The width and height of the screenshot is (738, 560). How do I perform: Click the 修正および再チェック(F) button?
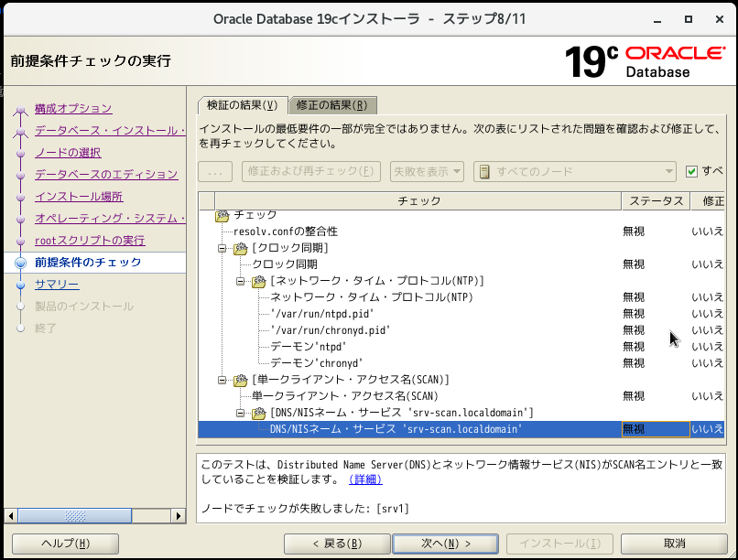tap(311, 172)
